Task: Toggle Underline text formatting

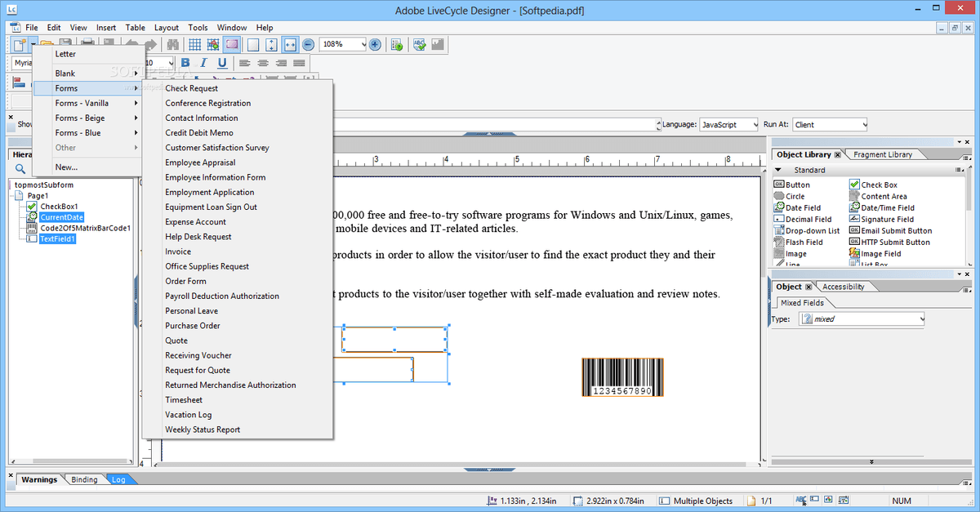Action: click(x=222, y=63)
